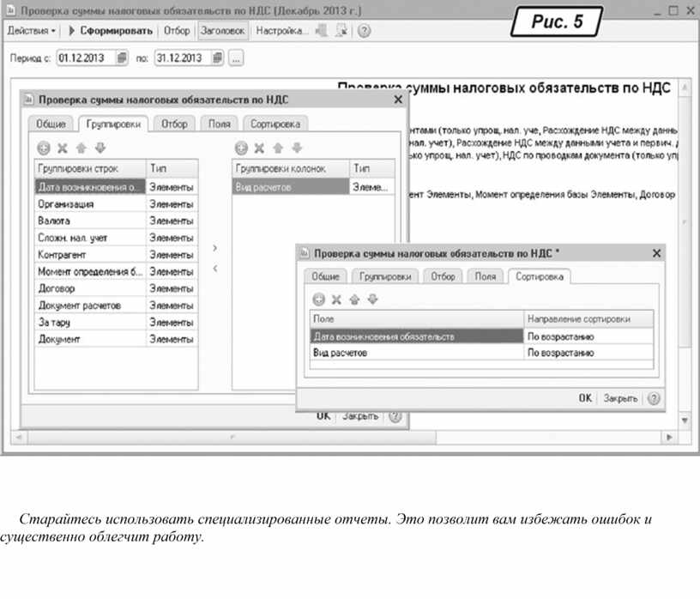The width and height of the screenshot is (700, 599).
Task: Click the period selection ellipsis button
Action: point(236,58)
